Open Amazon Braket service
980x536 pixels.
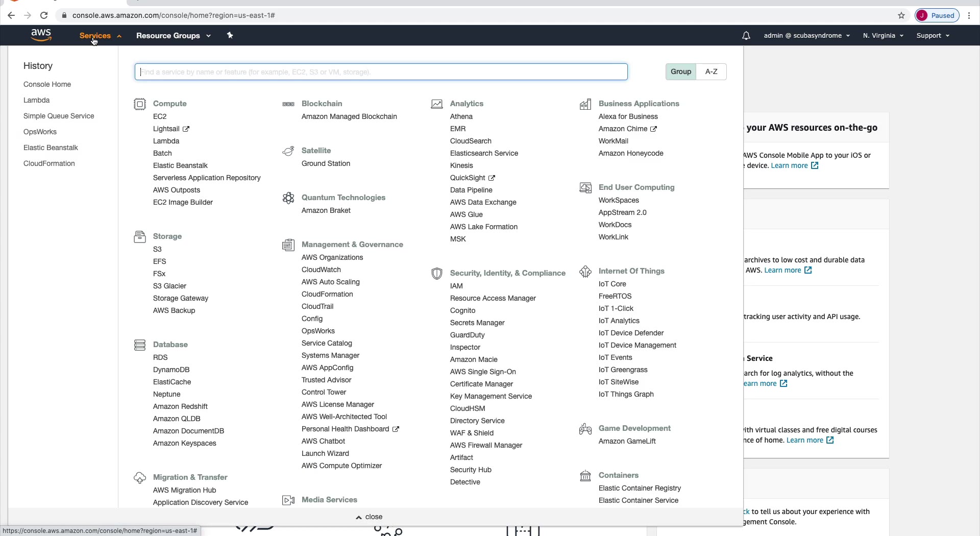click(x=326, y=210)
